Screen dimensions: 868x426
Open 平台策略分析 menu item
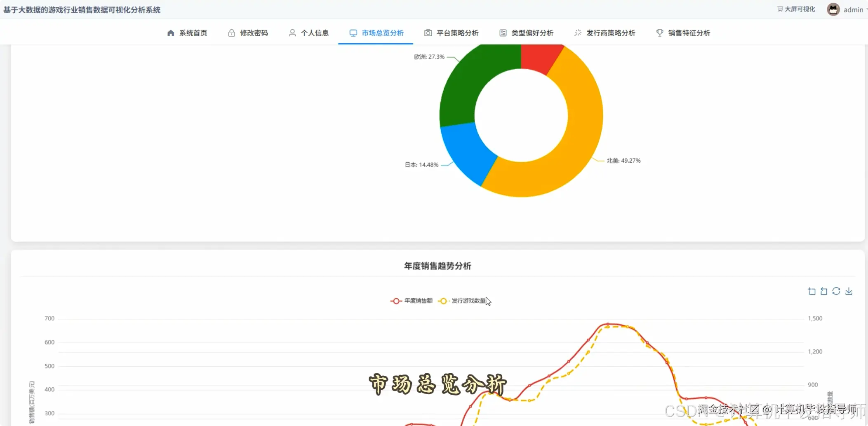click(451, 33)
